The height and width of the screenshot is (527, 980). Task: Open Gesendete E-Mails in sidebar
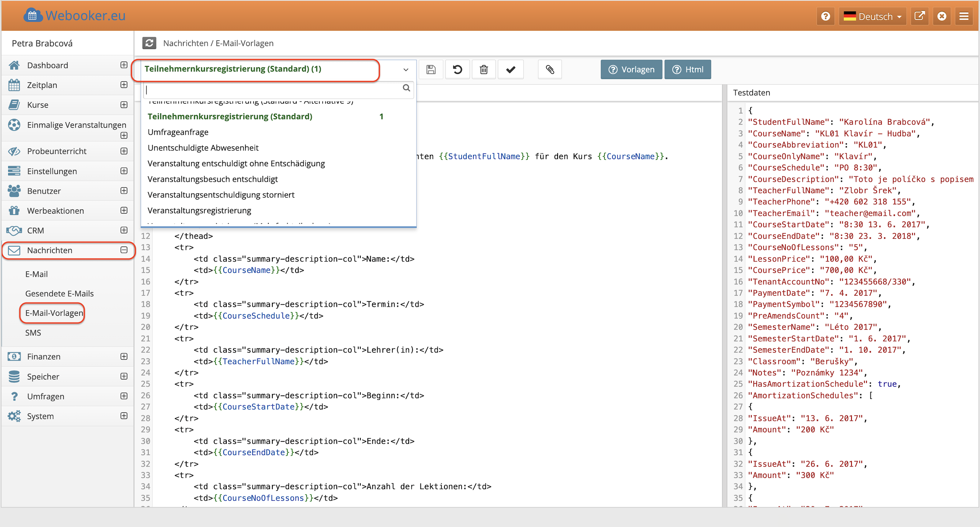click(x=59, y=293)
